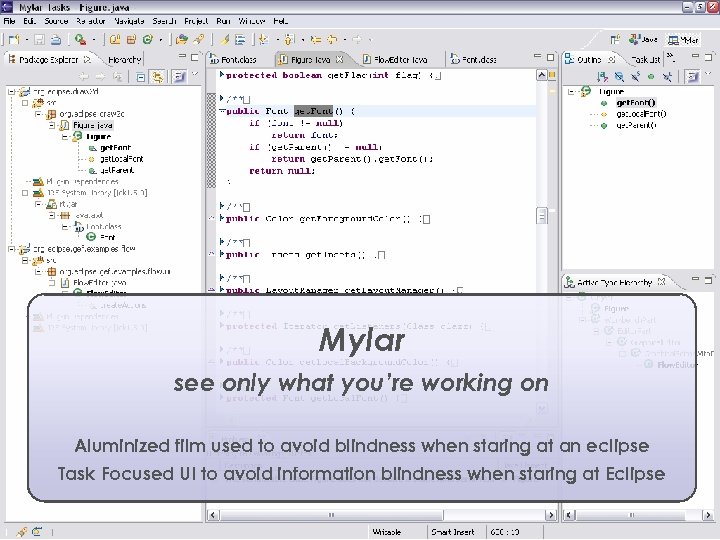Viewport: 720px width, 540px height.
Task: Click the status bar icon at far left
Action: click(x=21, y=532)
